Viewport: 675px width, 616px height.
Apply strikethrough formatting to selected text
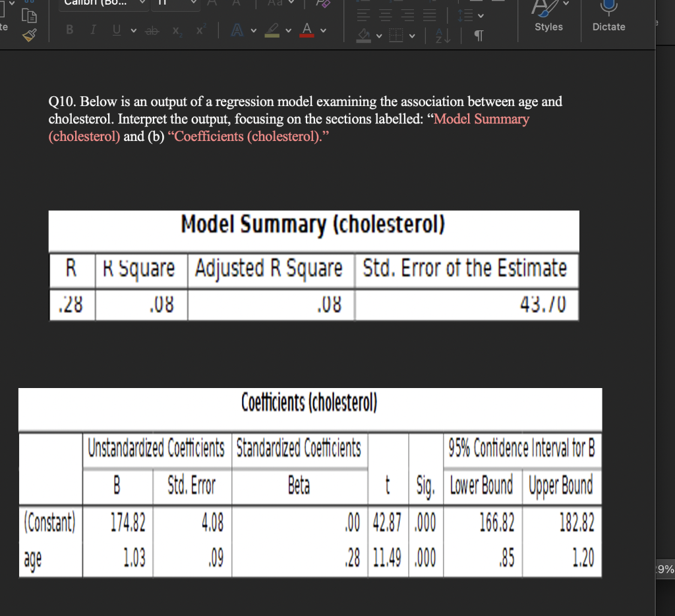click(152, 30)
